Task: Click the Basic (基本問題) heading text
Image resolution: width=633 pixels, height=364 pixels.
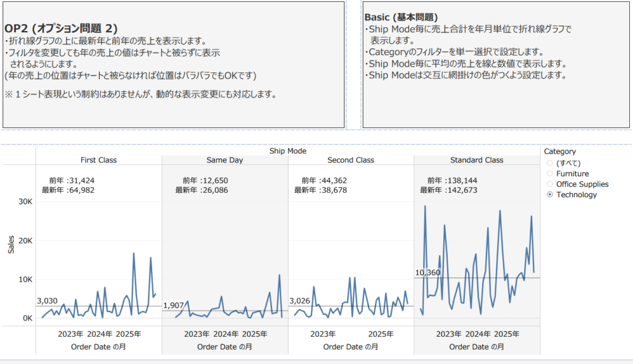Action: [401, 17]
